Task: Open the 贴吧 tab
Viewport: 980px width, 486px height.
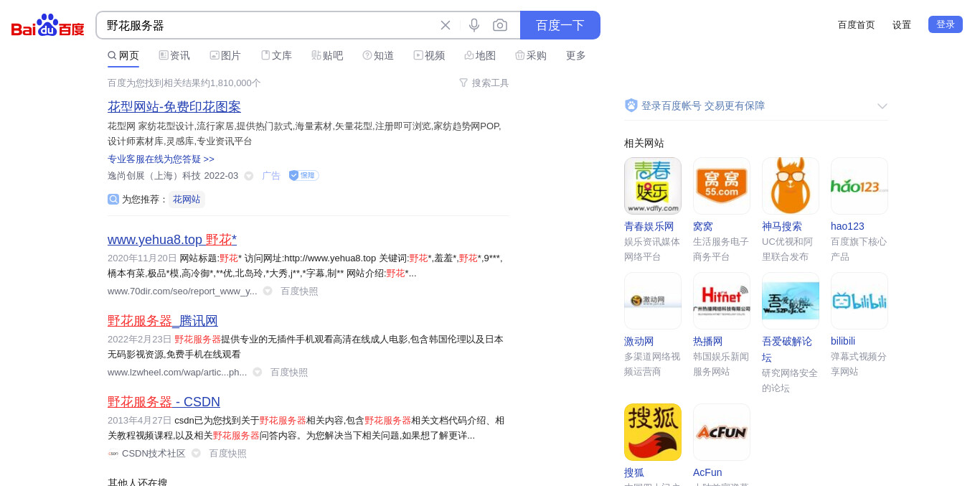Action: coord(327,55)
